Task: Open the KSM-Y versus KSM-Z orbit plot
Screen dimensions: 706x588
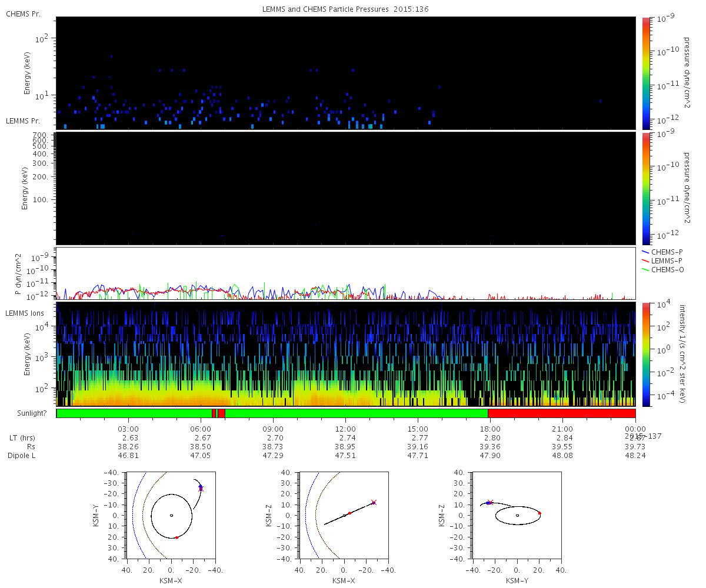Action: [x=517, y=516]
